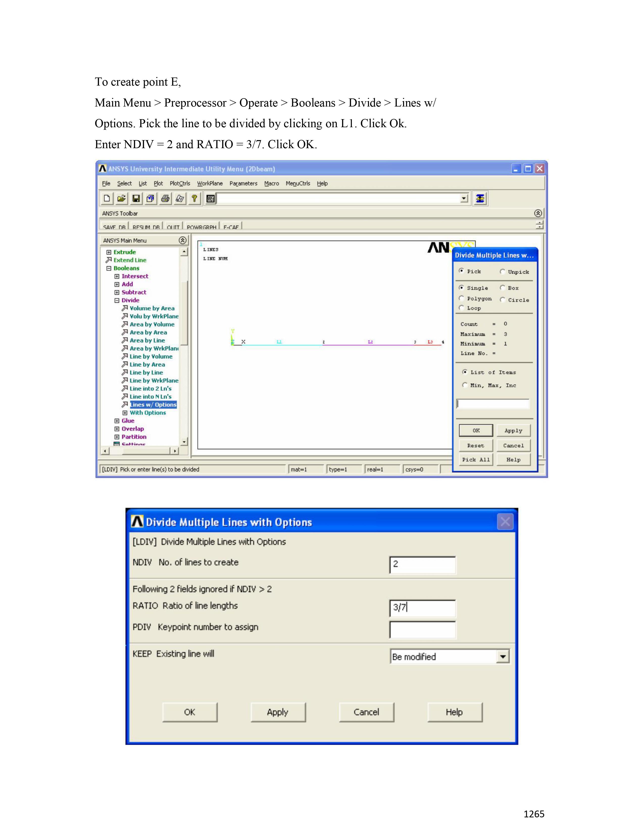
Task: Select the Unpick radio button
Action: click(503, 272)
